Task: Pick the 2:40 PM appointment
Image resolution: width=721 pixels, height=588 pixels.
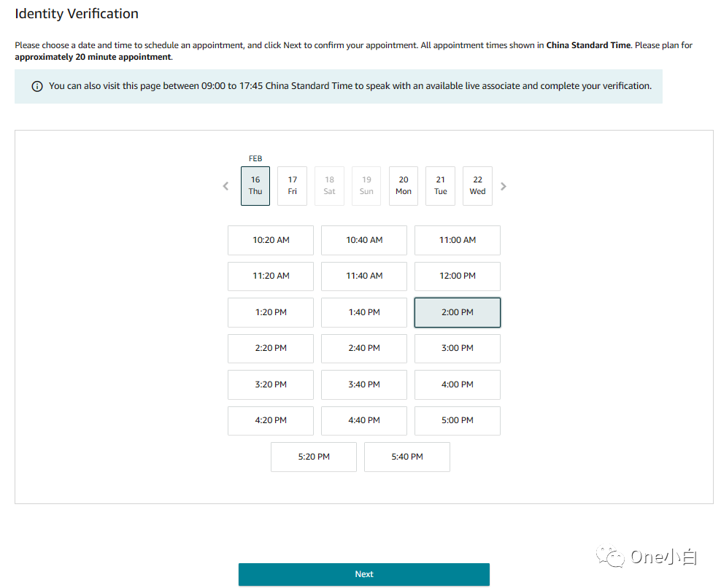Action: tap(364, 348)
